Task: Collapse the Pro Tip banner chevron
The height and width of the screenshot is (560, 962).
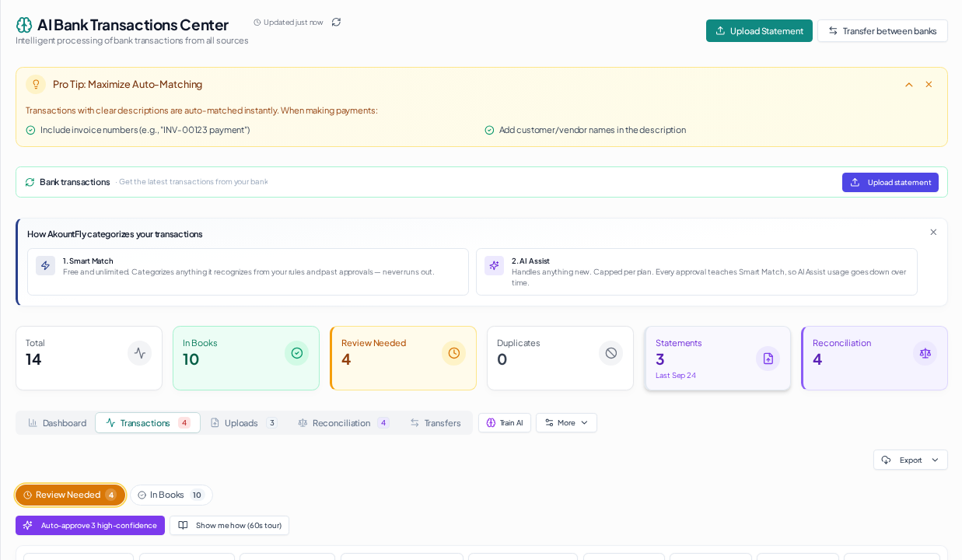Action: click(908, 84)
